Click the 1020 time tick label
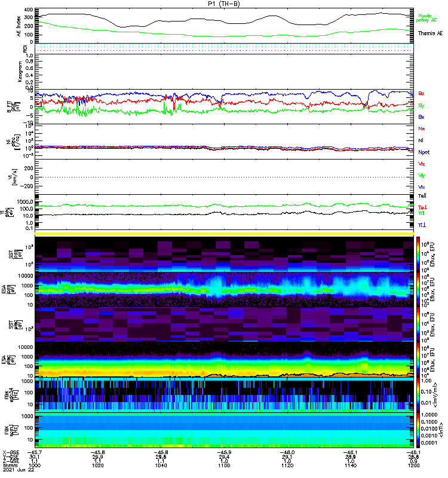This screenshot has width=448, height=478. pos(98,465)
